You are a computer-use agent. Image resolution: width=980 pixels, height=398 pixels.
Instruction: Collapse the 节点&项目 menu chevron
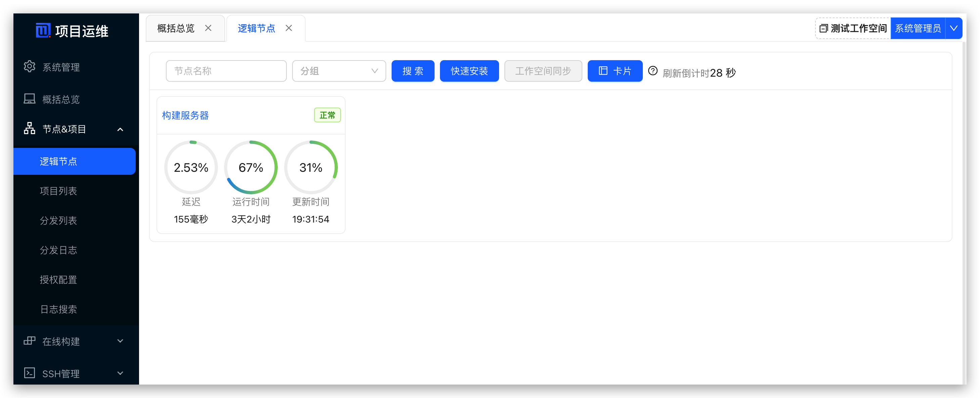pos(120,129)
